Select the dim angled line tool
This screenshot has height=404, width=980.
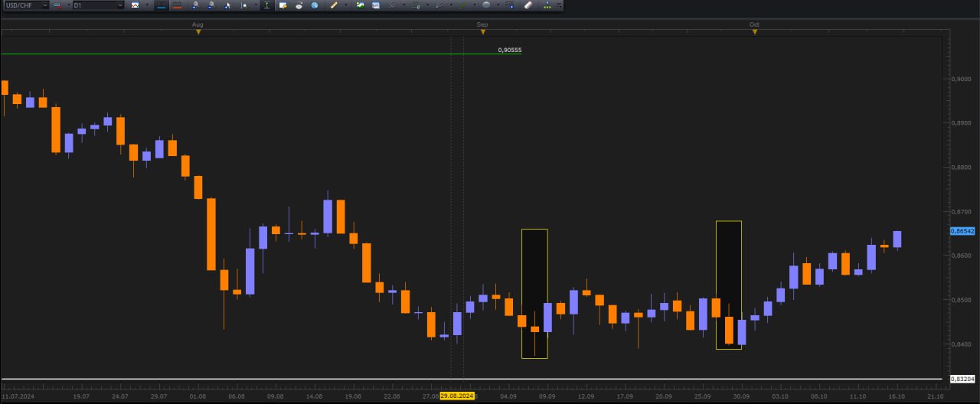point(439,5)
